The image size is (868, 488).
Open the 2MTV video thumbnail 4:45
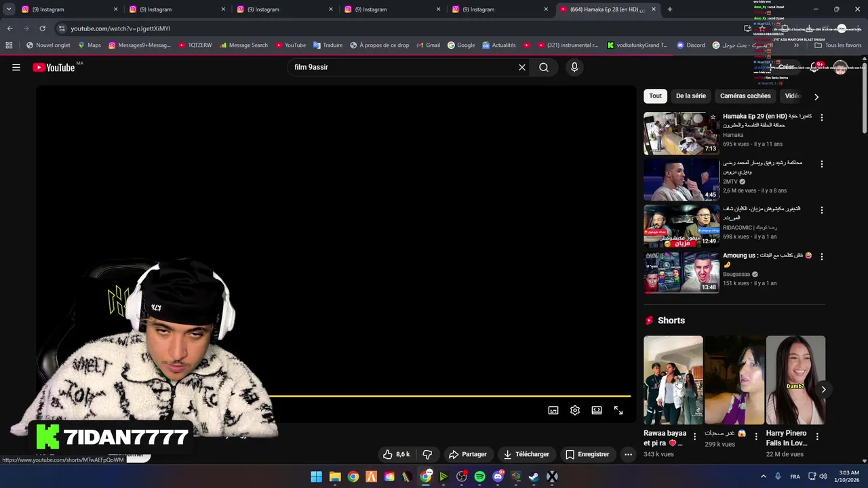681,180
